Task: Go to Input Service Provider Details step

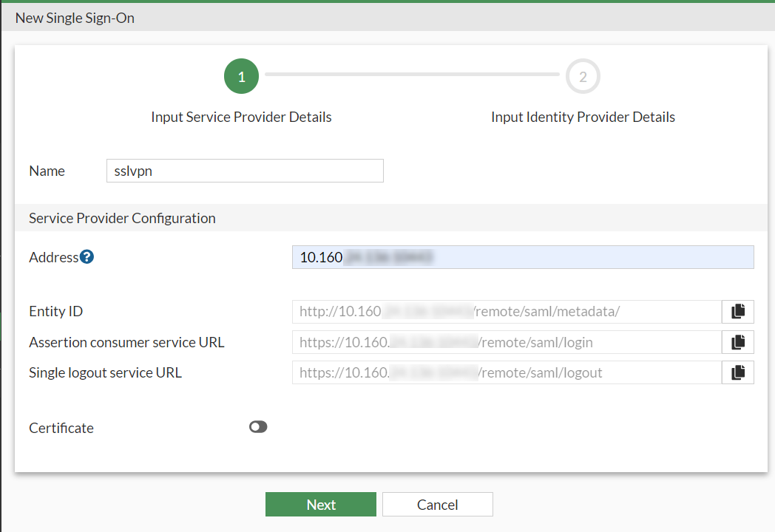Action: point(241,117)
